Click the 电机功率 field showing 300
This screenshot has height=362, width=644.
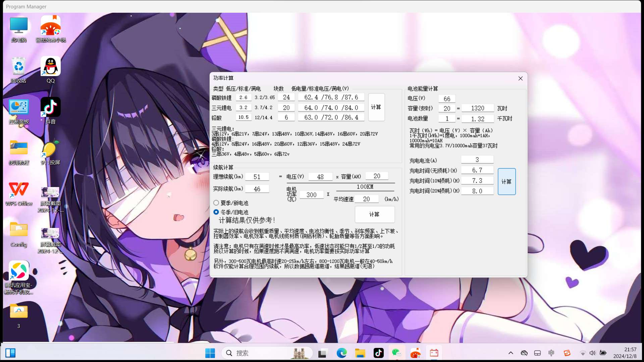(x=311, y=195)
